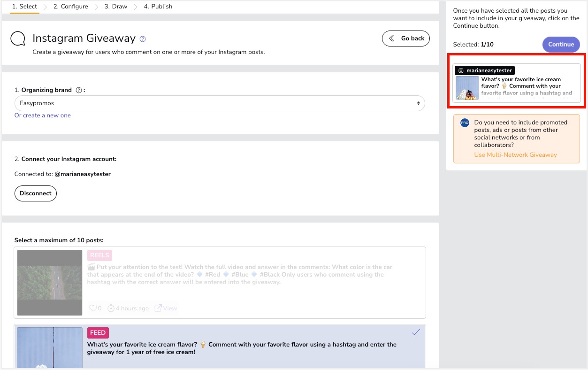
Task: Go to the 3. Draw step
Action: [115, 7]
